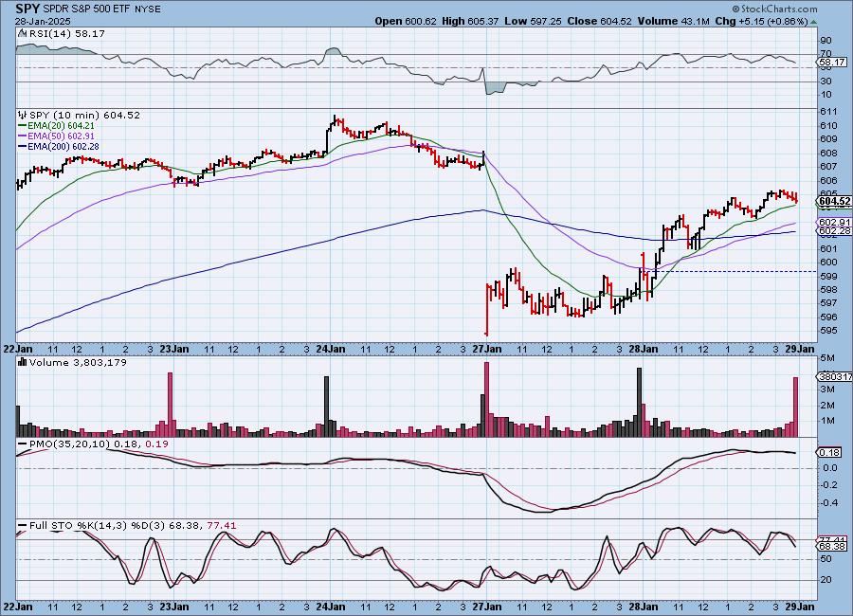Click the Low 597.25 value
Image resolution: width=853 pixels, height=616 pixels.
pyautogui.click(x=533, y=21)
